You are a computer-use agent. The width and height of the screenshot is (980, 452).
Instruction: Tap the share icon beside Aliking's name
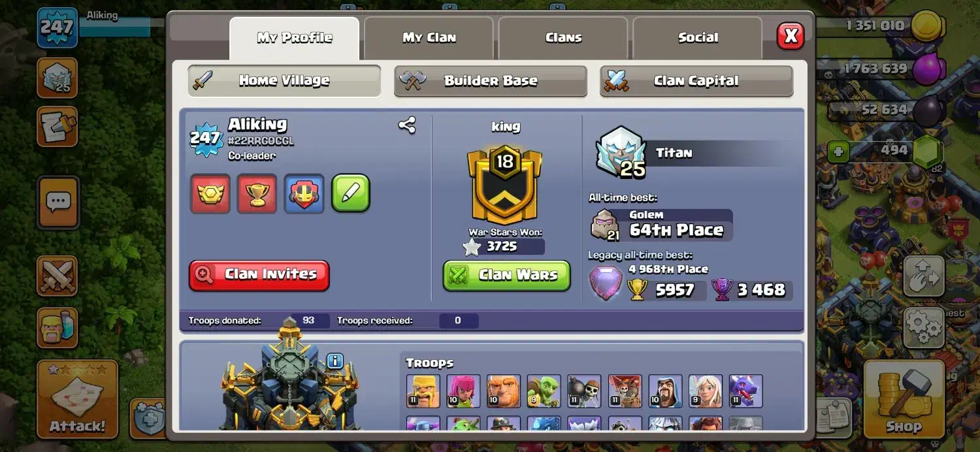(x=407, y=125)
